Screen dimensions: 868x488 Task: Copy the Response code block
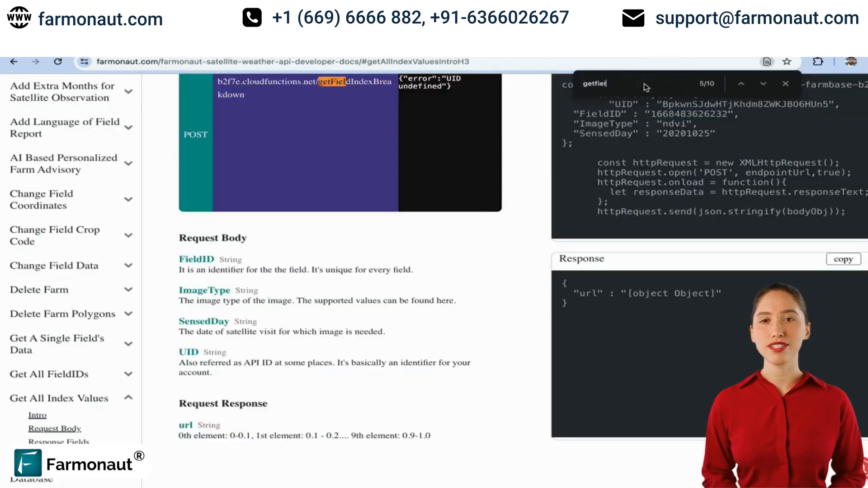tap(843, 259)
